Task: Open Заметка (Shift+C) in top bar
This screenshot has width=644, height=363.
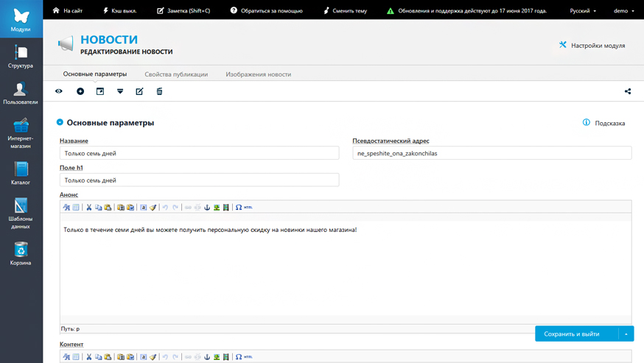Action: pos(183,10)
